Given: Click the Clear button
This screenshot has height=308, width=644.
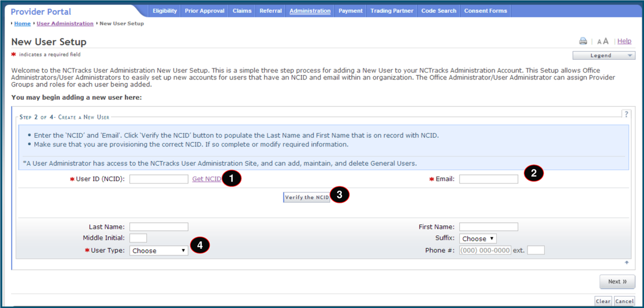Looking at the screenshot, I should [x=603, y=301].
